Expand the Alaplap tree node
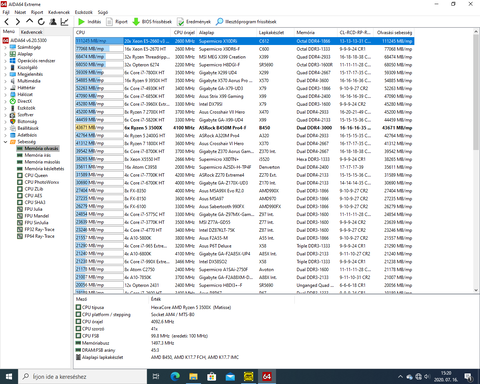 click(x=5, y=54)
